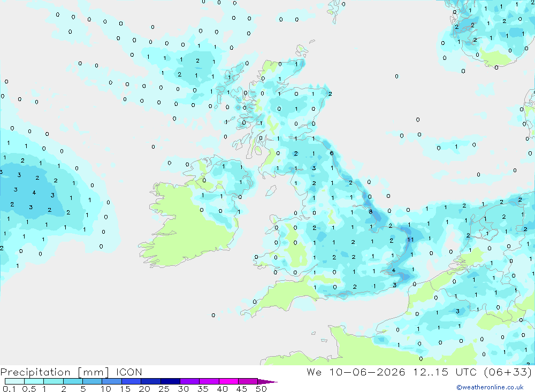Image resolution: width=535 pixels, height=392 pixels.
Task: Click the 35–40 mm purple legend swatch
Action: pos(209,381)
